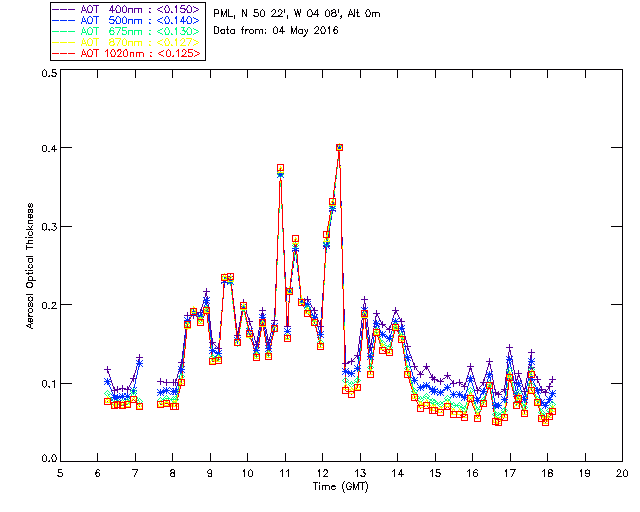The width and height of the screenshot is (640, 512).
Task: Click the x-axis tick label 14
Action: tap(398, 473)
